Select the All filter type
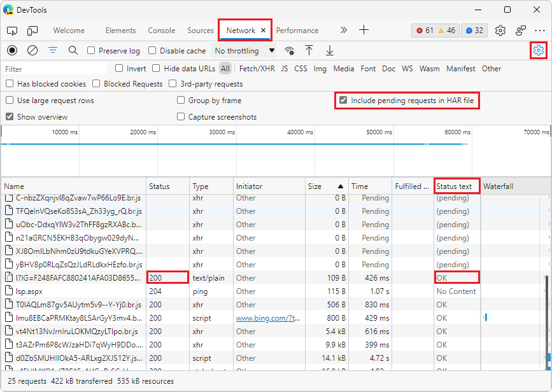Viewport: 552px width, 392px height. (x=225, y=69)
